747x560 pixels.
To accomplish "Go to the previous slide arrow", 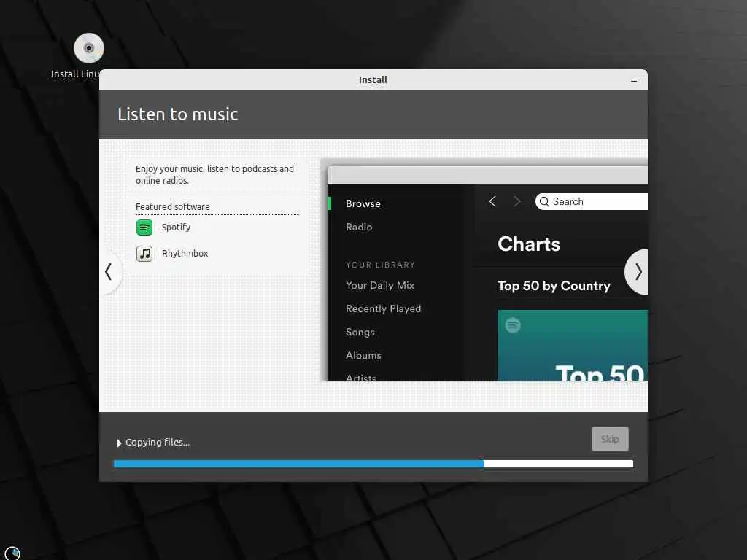I will (109, 272).
